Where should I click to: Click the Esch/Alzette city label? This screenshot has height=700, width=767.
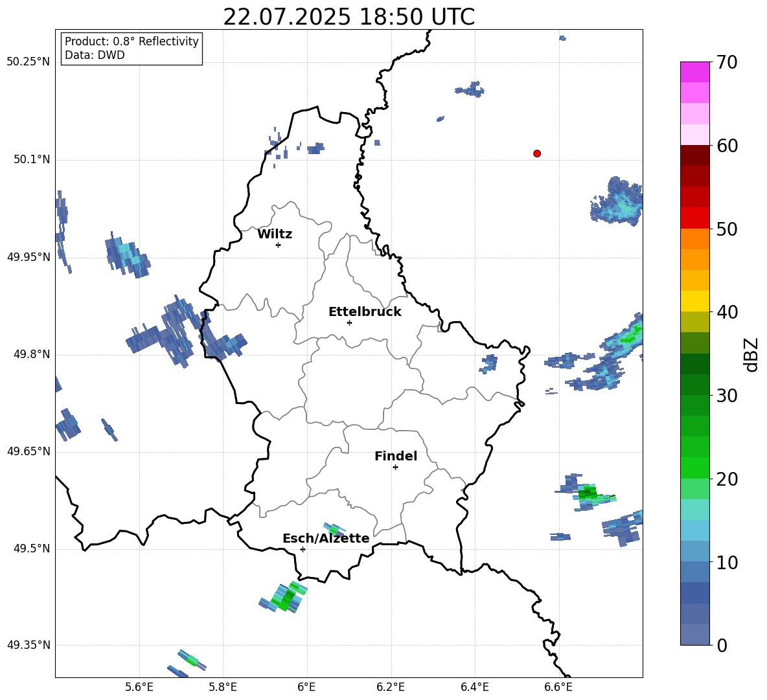point(326,538)
